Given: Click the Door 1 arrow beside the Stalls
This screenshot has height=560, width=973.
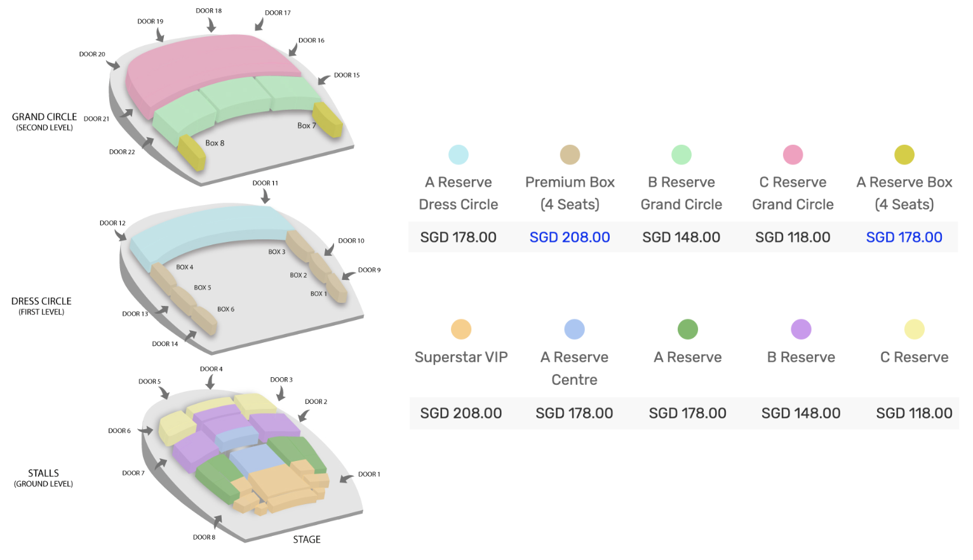Looking at the screenshot, I should (346, 478).
